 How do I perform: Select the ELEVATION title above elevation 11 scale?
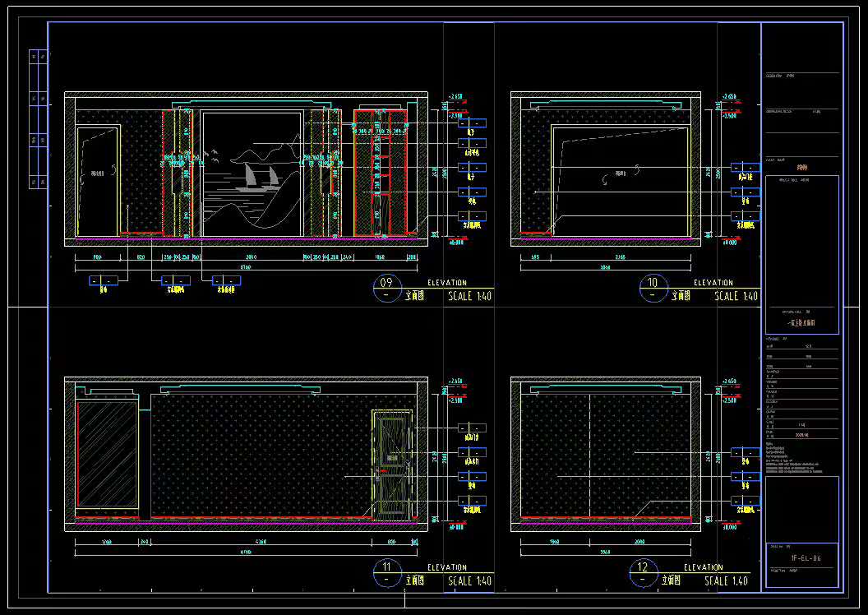click(x=446, y=567)
